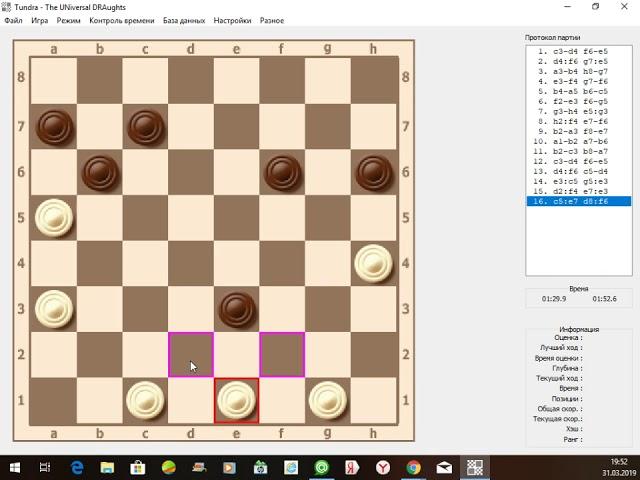Viewport: 640px width, 480px height.
Task: Click the black piece on e3
Action: pyautogui.click(x=238, y=310)
